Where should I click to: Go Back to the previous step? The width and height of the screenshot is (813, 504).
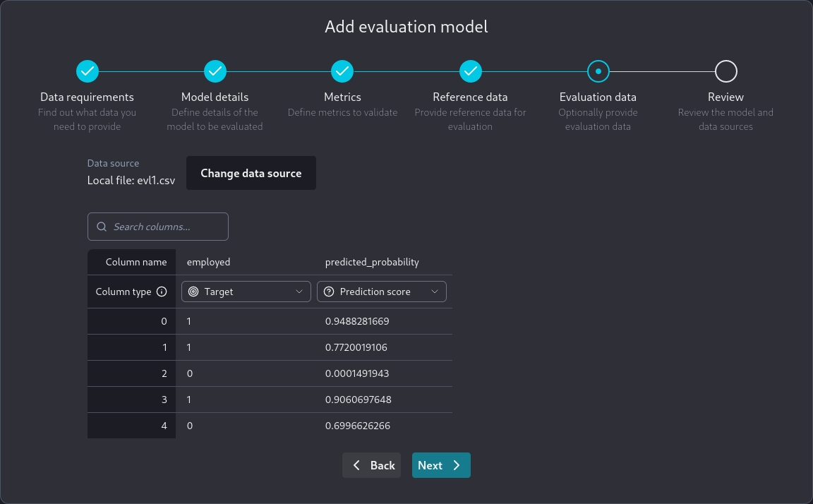[372, 465]
